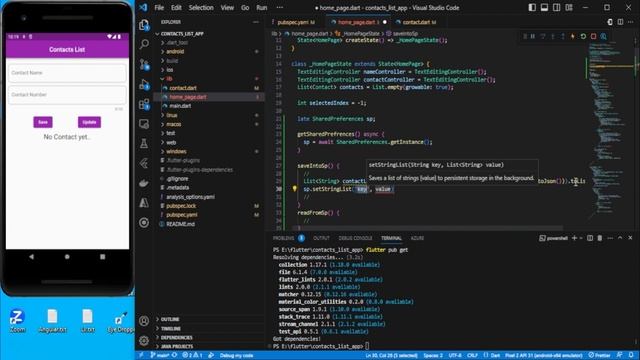Click the Kill Terminal trash icon
The height and width of the screenshot is (360, 640).
[x=600, y=238]
